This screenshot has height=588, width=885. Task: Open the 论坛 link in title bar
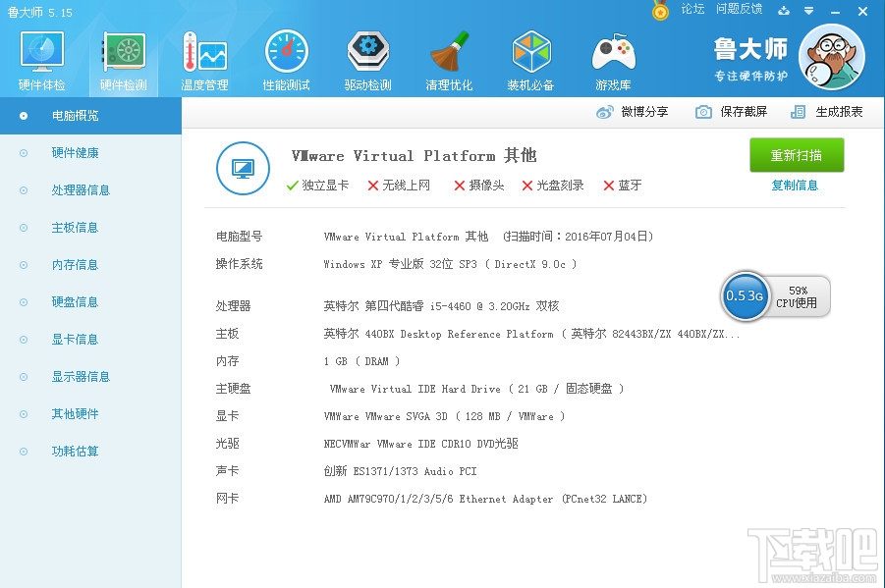(x=692, y=9)
